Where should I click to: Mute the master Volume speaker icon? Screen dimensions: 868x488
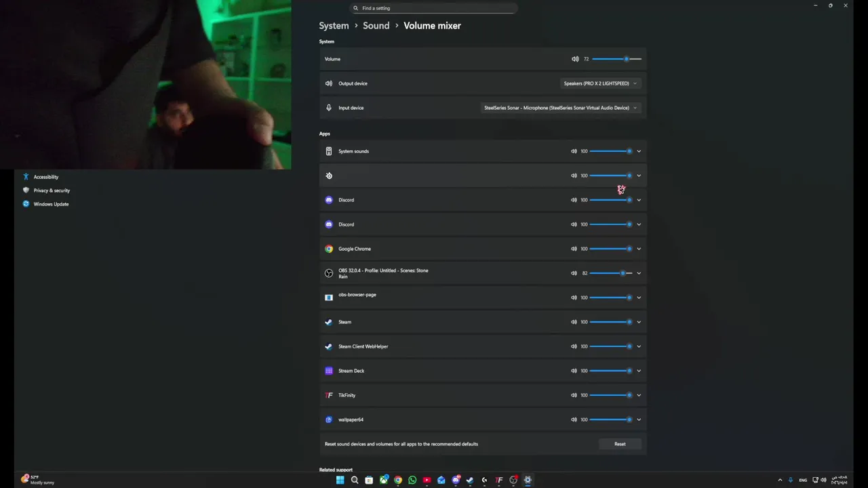point(575,59)
